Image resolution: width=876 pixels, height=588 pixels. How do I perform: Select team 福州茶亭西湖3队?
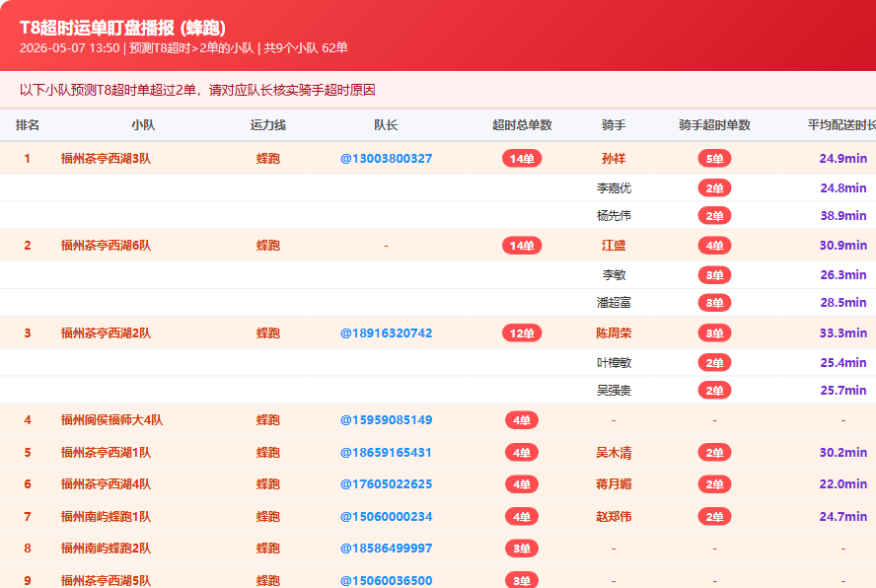pyautogui.click(x=107, y=159)
